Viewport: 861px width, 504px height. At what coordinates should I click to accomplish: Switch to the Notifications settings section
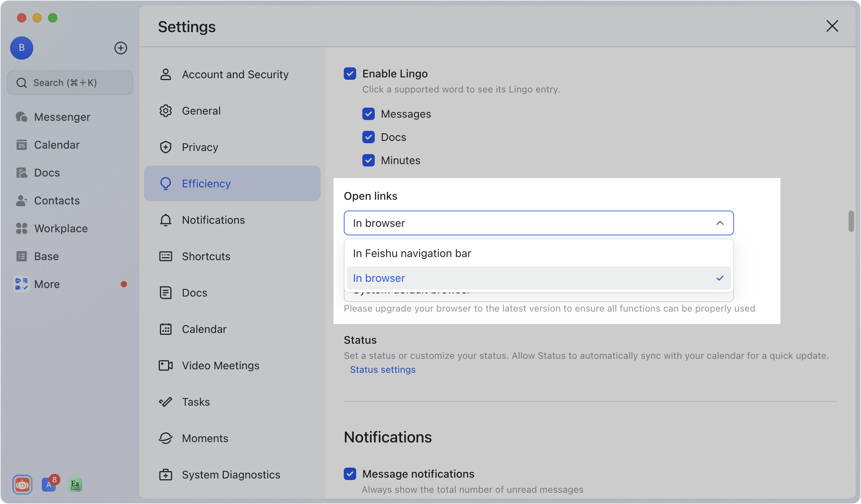click(213, 219)
